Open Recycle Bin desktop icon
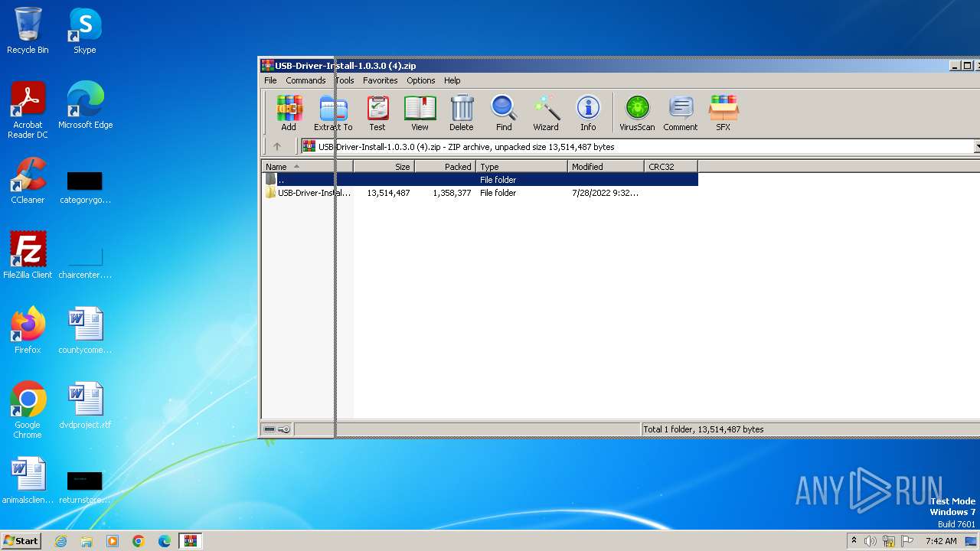This screenshot has height=551, width=980. click(x=28, y=31)
